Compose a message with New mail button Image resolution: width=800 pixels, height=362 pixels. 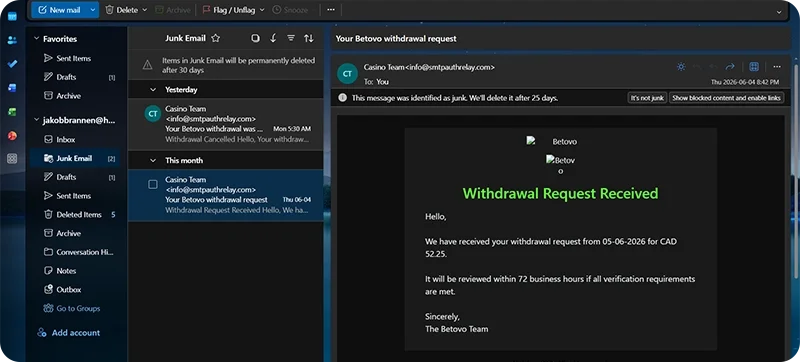(x=59, y=10)
